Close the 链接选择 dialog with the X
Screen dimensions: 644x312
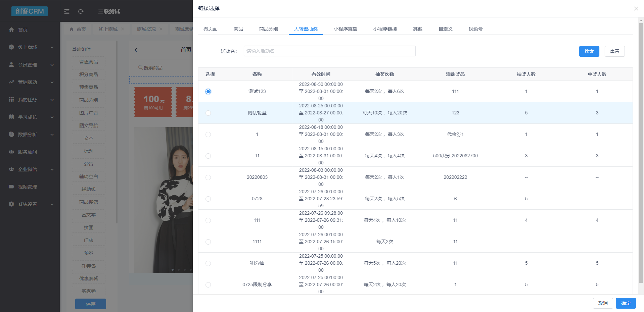tap(636, 8)
